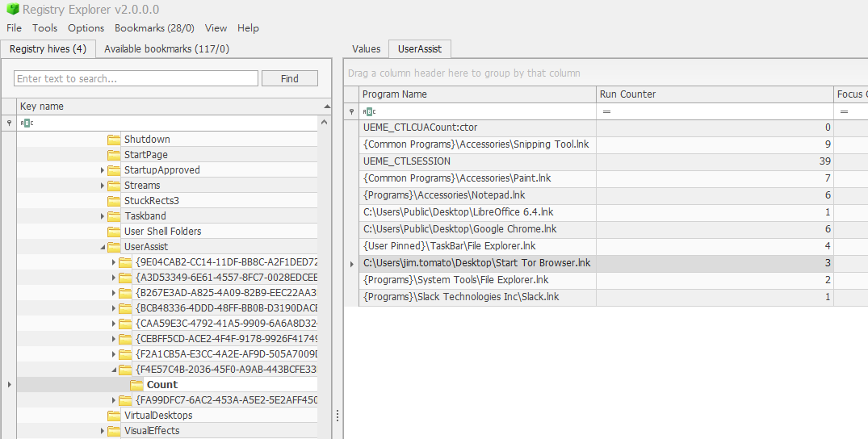Click the key search text field

tap(136, 78)
